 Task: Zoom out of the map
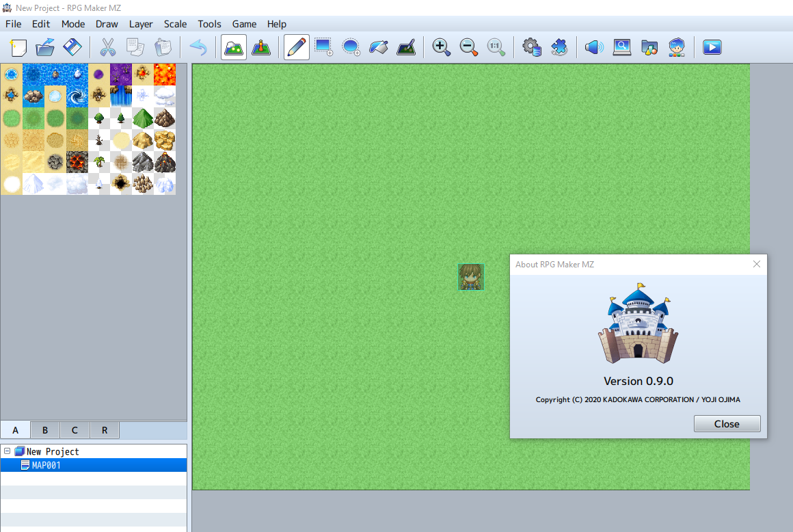point(469,48)
